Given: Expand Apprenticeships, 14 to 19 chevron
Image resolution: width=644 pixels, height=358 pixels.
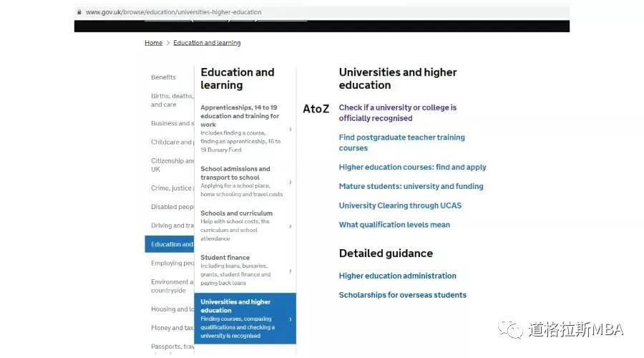Looking at the screenshot, I should click(x=290, y=130).
